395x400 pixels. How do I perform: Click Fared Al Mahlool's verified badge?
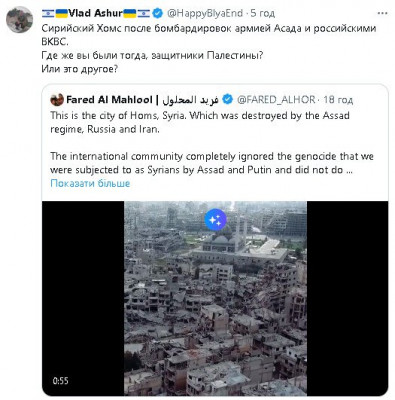tap(227, 99)
